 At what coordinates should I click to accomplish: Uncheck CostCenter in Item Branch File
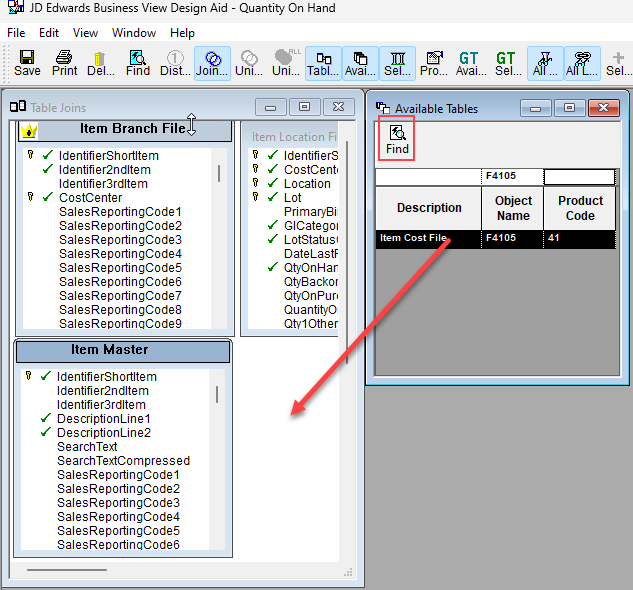48,197
